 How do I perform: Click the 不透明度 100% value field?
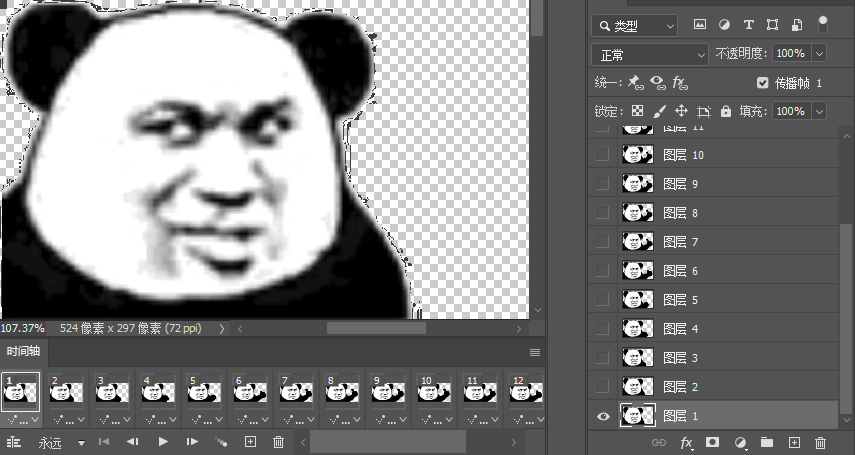pyautogui.click(x=791, y=53)
